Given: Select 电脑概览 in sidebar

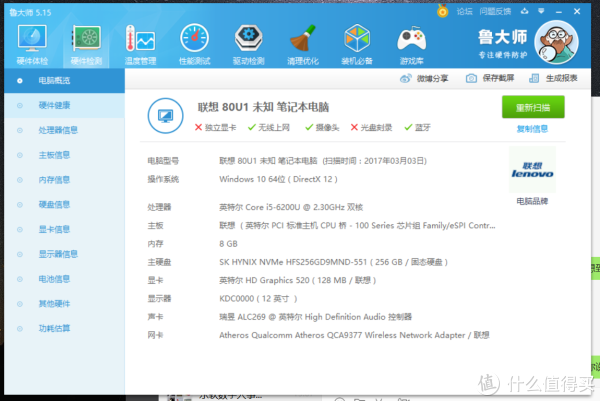Looking at the screenshot, I should click(x=64, y=81).
